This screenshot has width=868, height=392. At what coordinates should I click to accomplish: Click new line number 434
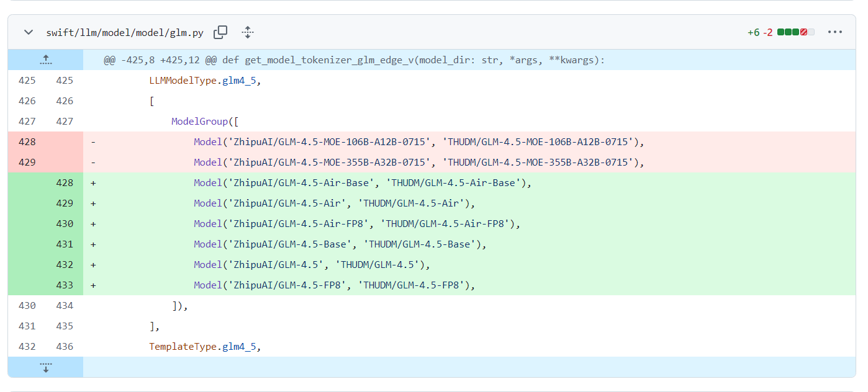(65, 306)
